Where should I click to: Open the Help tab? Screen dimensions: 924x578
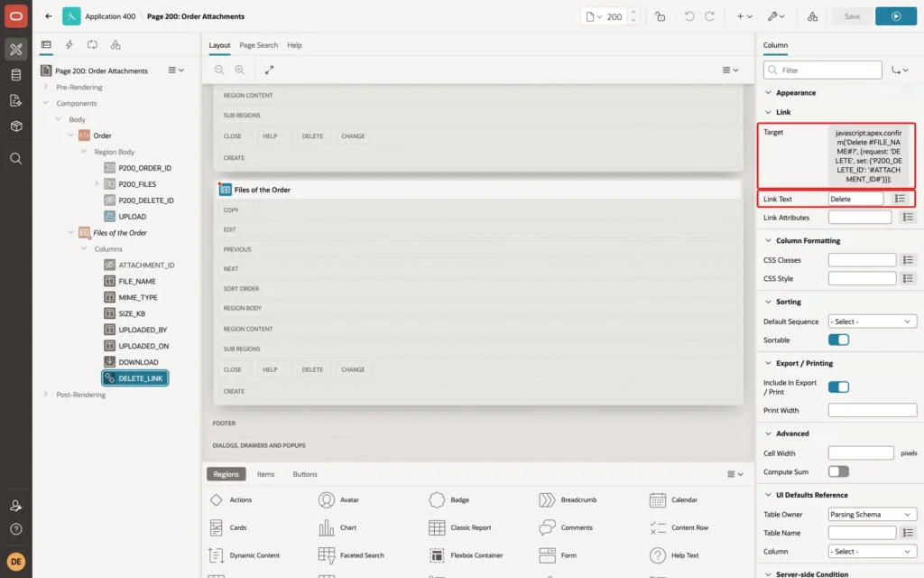tap(295, 45)
